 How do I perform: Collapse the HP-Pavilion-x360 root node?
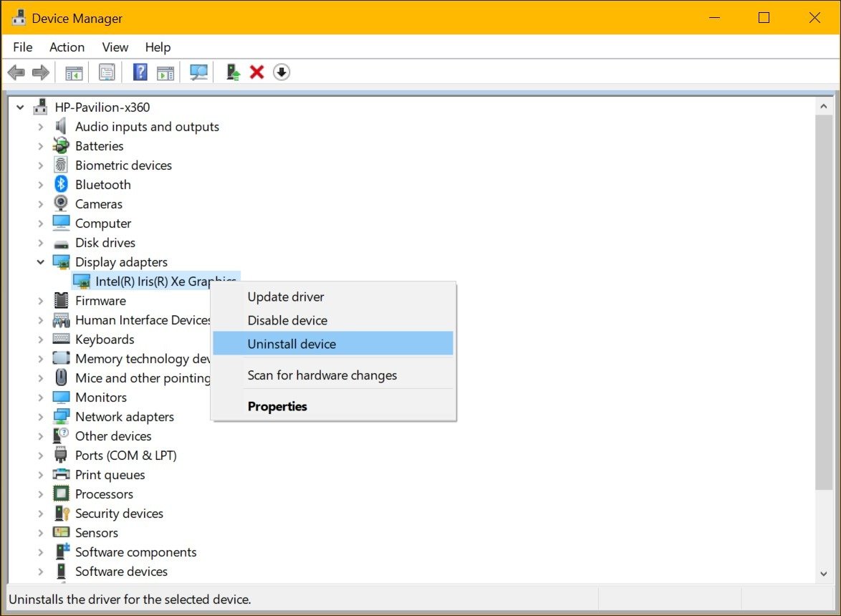click(x=20, y=107)
